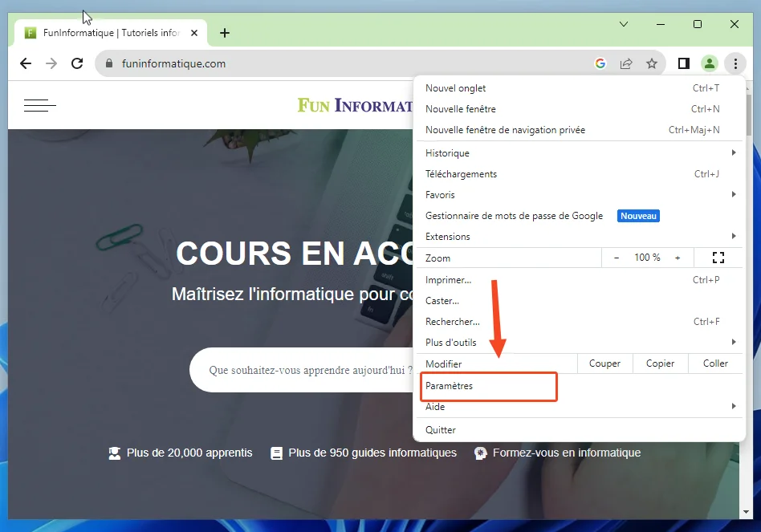Choose Nouvelle fenêtre
The width and height of the screenshot is (761, 532).
(x=578, y=109)
